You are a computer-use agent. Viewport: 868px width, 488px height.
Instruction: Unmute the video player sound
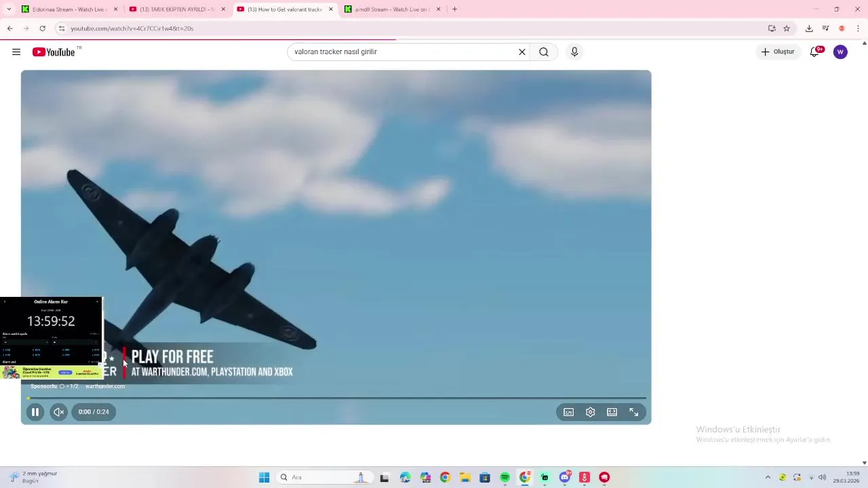pyautogui.click(x=59, y=412)
